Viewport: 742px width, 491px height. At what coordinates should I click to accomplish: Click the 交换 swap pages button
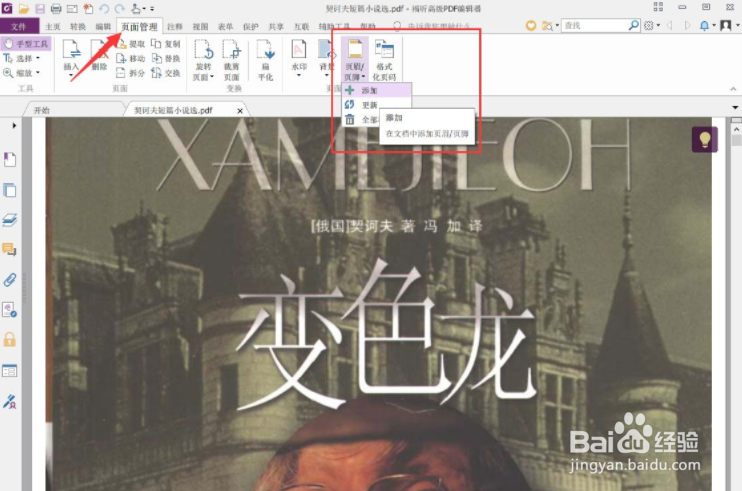pyautogui.click(x=166, y=73)
